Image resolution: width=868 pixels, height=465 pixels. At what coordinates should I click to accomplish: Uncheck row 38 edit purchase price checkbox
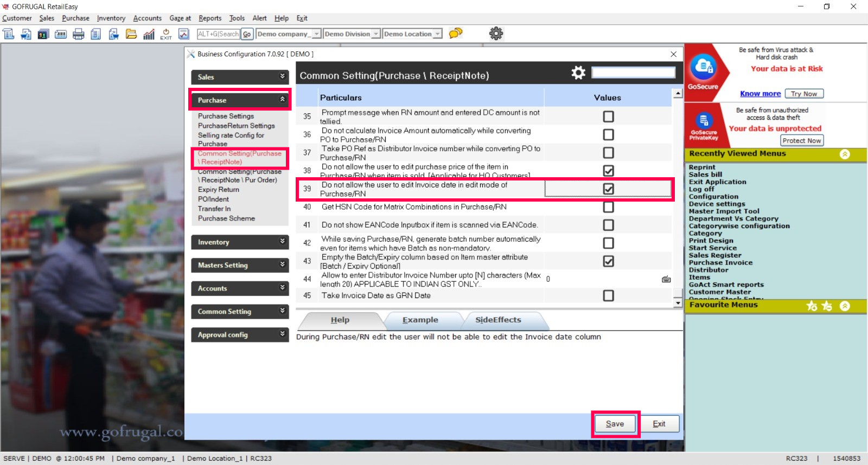point(609,171)
